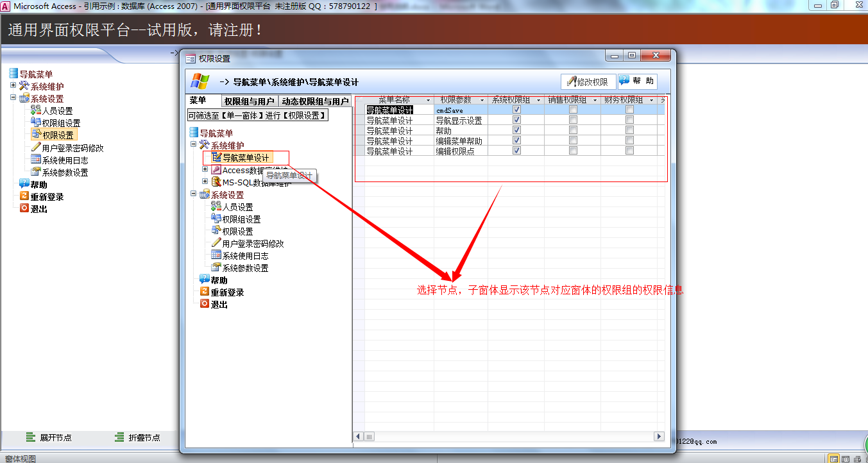868x463 pixels.
Task: Toggle 系统权限组 checkbox for 编辑菜单帮助 row
Action: (516, 140)
